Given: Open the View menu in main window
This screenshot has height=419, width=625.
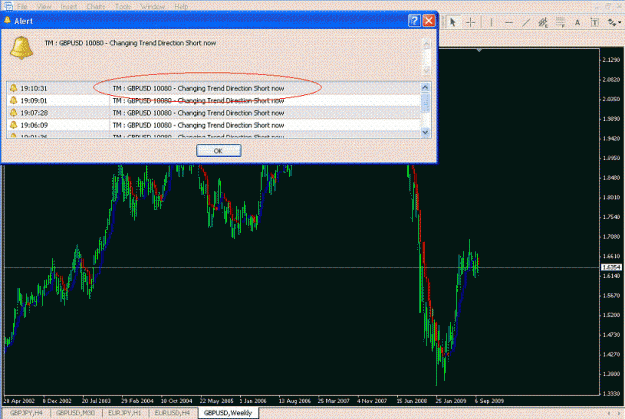Looking at the screenshot, I should pos(45,6).
